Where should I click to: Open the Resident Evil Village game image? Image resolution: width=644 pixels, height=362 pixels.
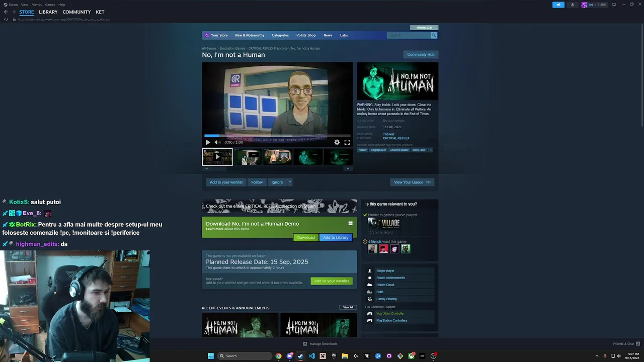point(384,223)
